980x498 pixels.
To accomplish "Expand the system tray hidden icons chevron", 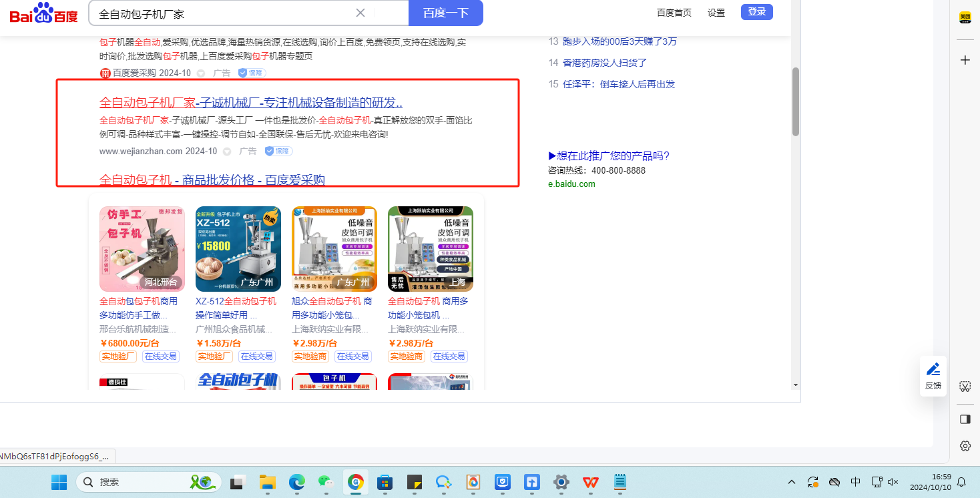I will (792, 482).
